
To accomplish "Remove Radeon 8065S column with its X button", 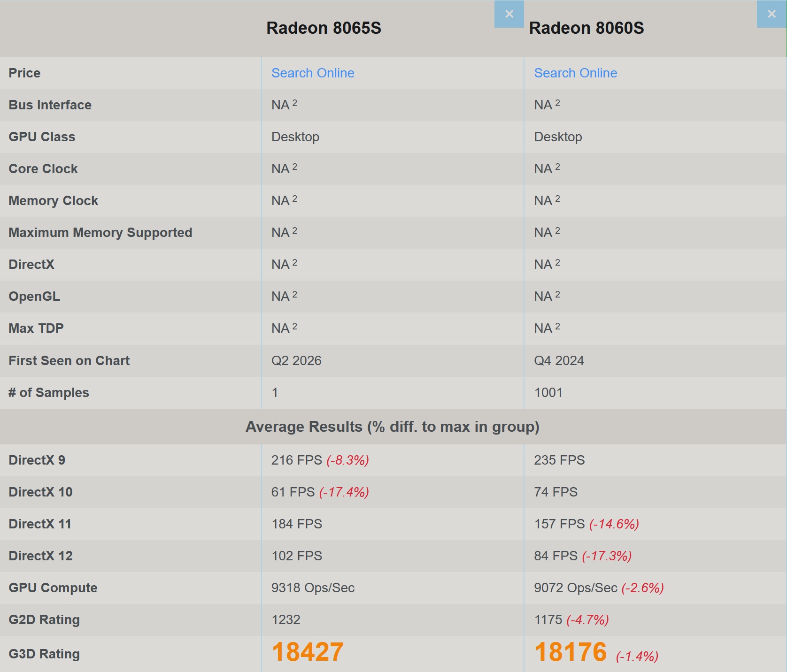I will click(509, 14).
